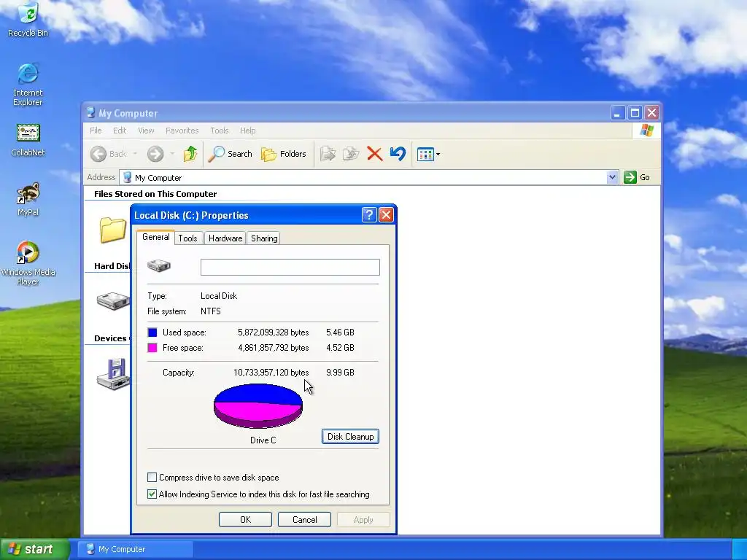Image resolution: width=747 pixels, height=560 pixels.
Task: Click Cancel in Properties dialog
Action: click(x=304, y=519)
